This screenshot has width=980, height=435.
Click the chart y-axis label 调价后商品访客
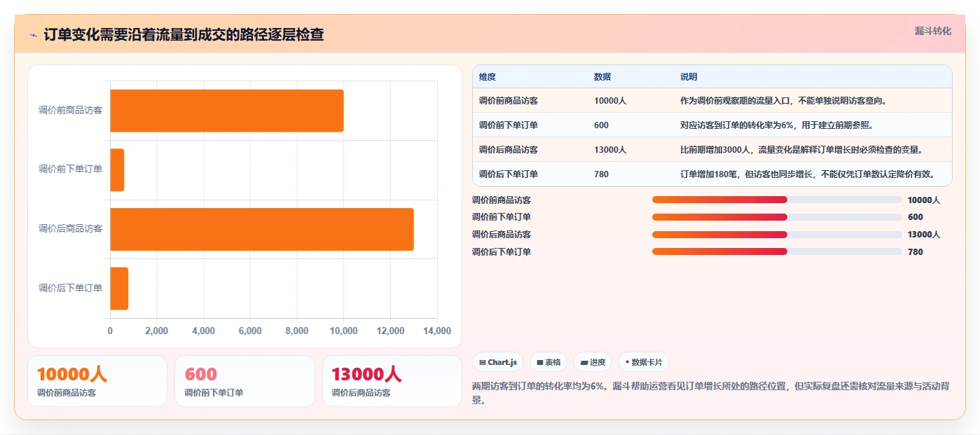pyautogui.click(x=70, y=228)
